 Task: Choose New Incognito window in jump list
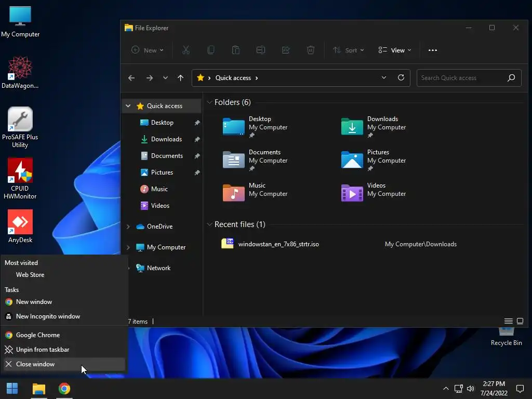[x=64, y=316]
